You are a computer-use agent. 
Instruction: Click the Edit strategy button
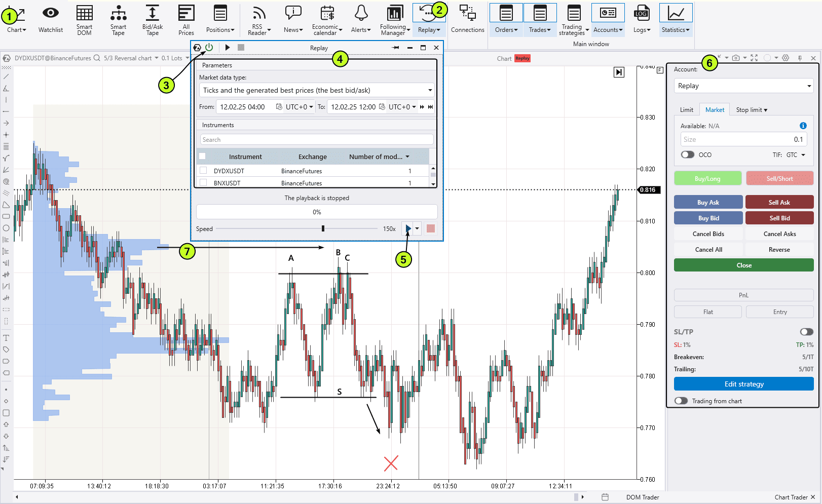tap(743, 384)
